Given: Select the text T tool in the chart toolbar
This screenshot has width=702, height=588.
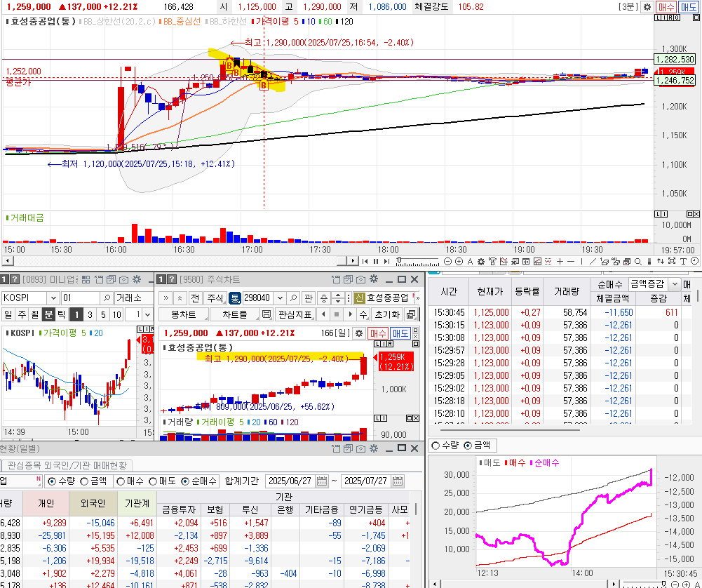Looking at the screenshot, I should [683, 262].
